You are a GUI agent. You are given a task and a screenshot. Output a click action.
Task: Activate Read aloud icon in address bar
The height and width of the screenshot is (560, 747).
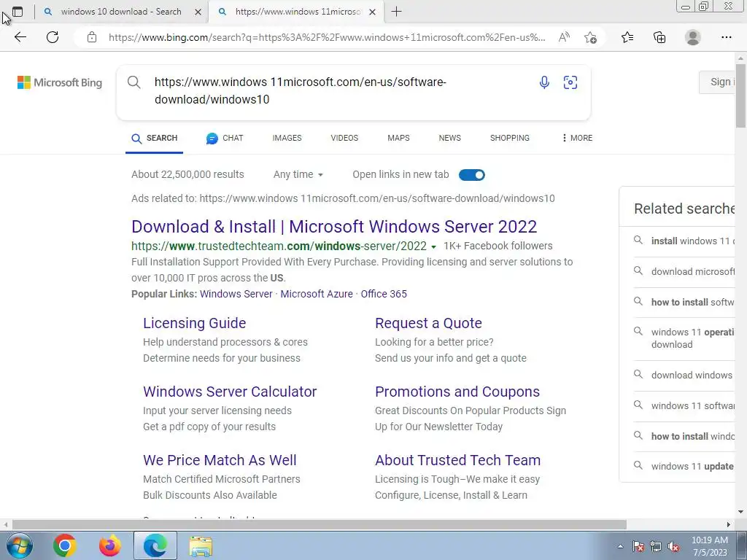click(x=564, y=37)
